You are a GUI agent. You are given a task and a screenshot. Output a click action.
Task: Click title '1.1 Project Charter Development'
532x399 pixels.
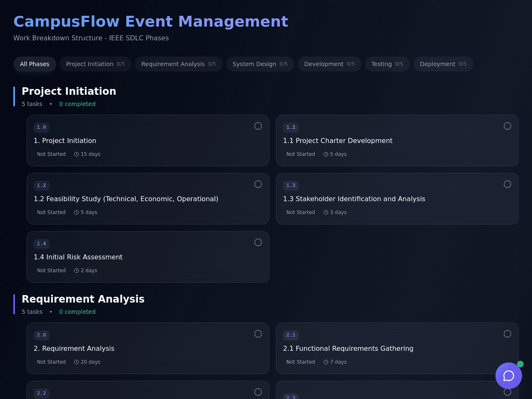(x=337, y=141)
